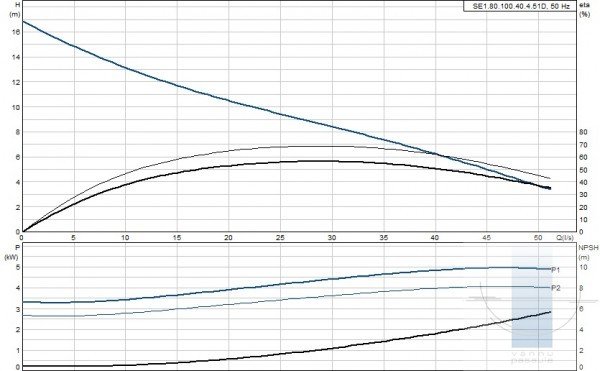
Task: Click the SE1.80.100.40.4.51D, 50 Hz title box
Action: (520, 6)
